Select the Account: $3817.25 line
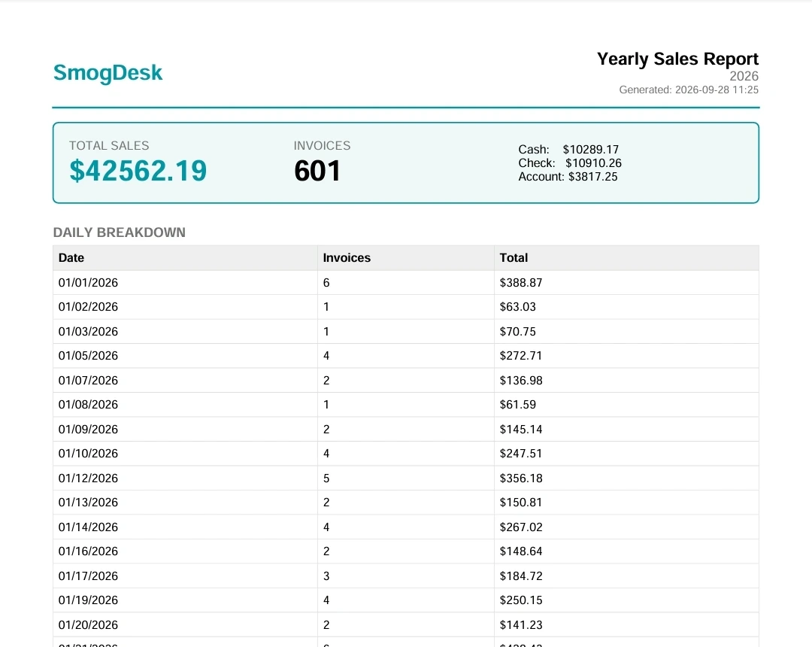 568,176
